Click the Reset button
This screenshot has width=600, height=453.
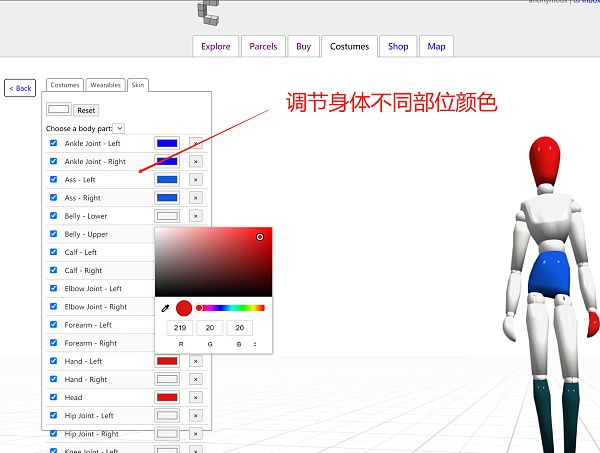(x=87, y=110)
